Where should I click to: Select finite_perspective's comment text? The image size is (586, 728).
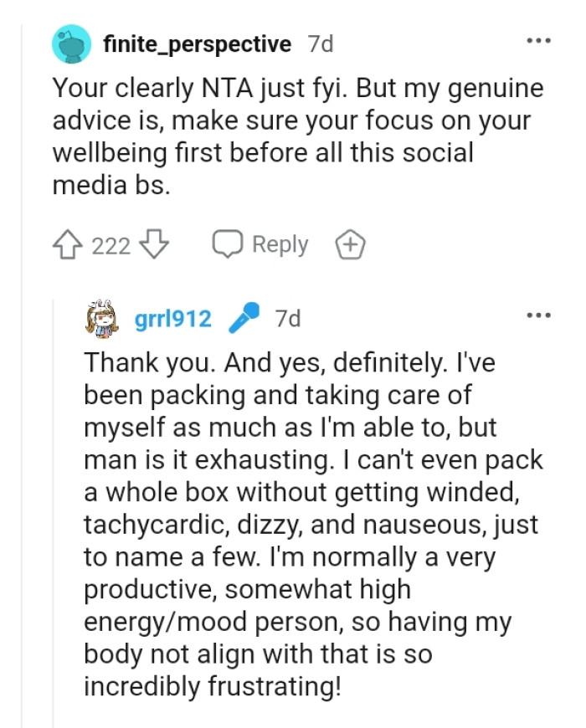point(293,132)
